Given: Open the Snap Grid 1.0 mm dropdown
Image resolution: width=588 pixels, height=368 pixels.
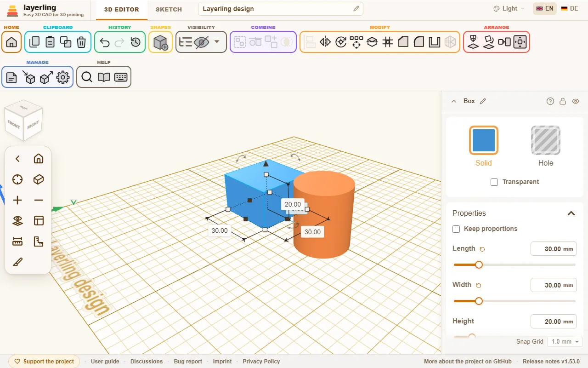Looking at the screenshot, I should click(565, 342).
